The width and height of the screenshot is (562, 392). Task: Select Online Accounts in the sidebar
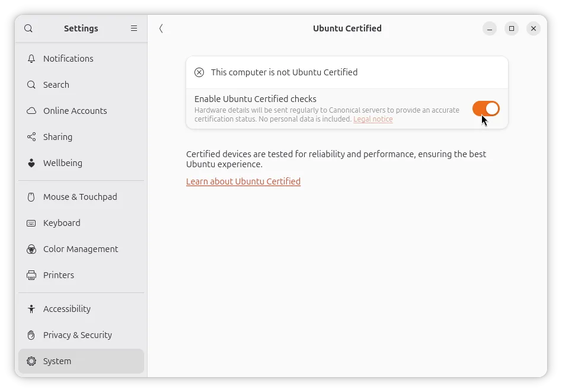pyautogui.click(x=81, y=111)
